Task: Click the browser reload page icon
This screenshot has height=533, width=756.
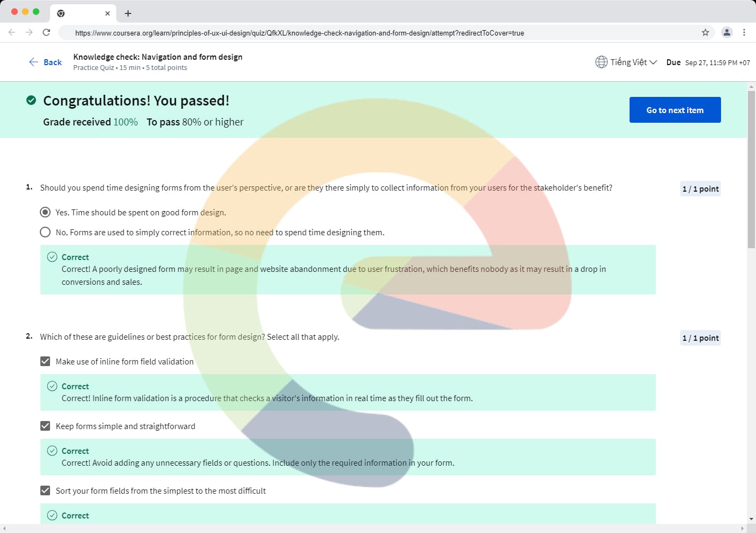Action: (x=46, y=32)
